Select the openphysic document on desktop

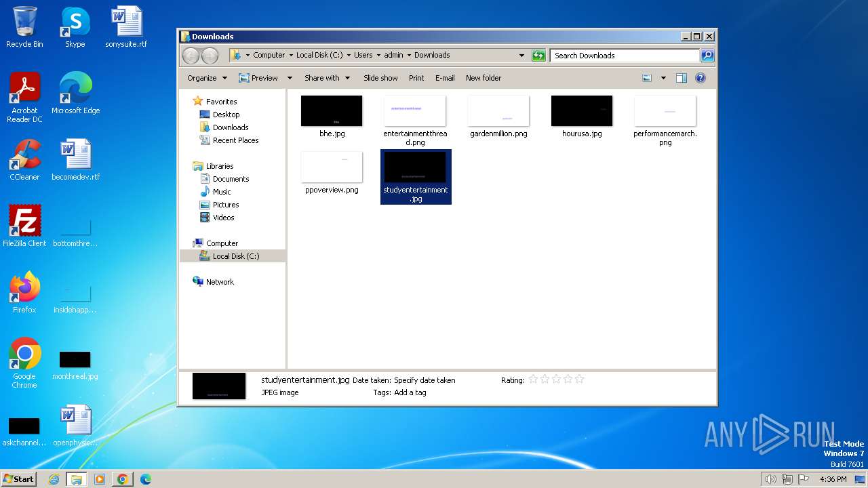pyautogui.click(x=75, y=426)
